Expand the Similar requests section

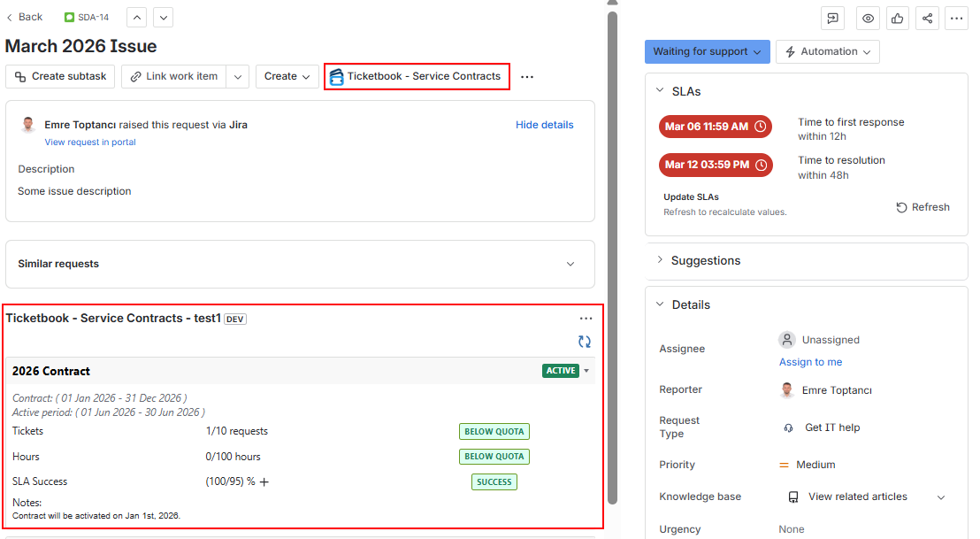click(x=570, y=264)
